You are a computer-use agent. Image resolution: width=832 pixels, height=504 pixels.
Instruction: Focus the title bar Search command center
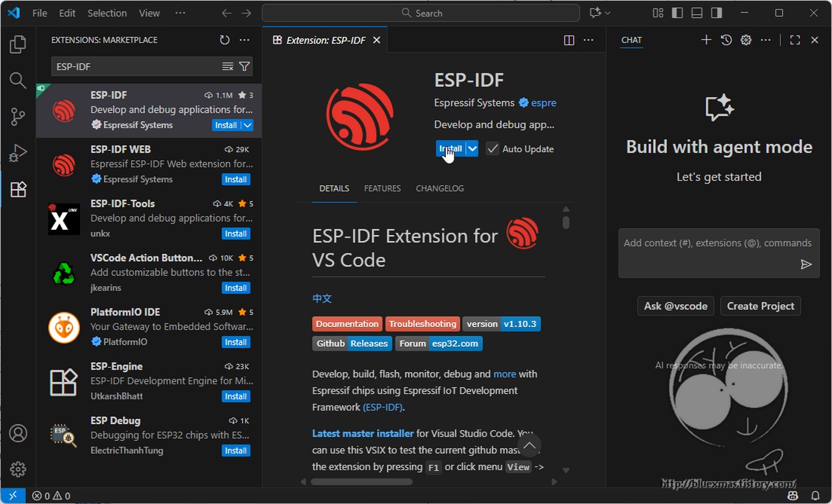[421, 13]
